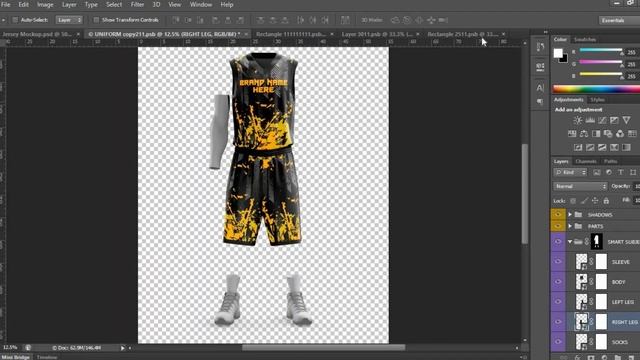Click the foreground color swatch
Screen dimensions: 640x360
(558, 53)
